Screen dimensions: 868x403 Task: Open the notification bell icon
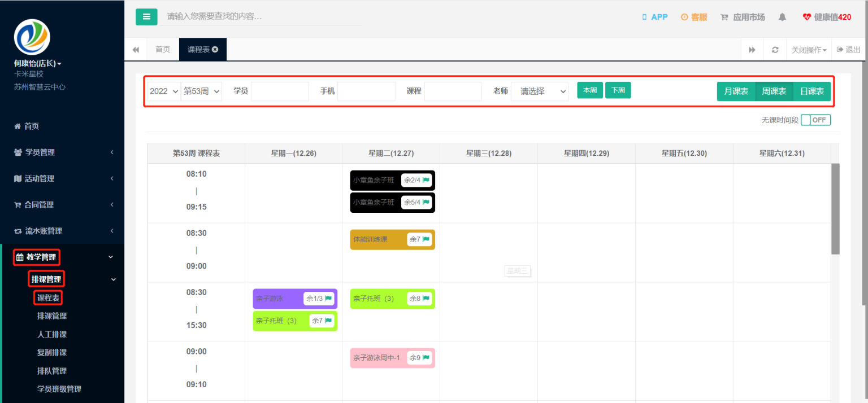tap(782, 17)
